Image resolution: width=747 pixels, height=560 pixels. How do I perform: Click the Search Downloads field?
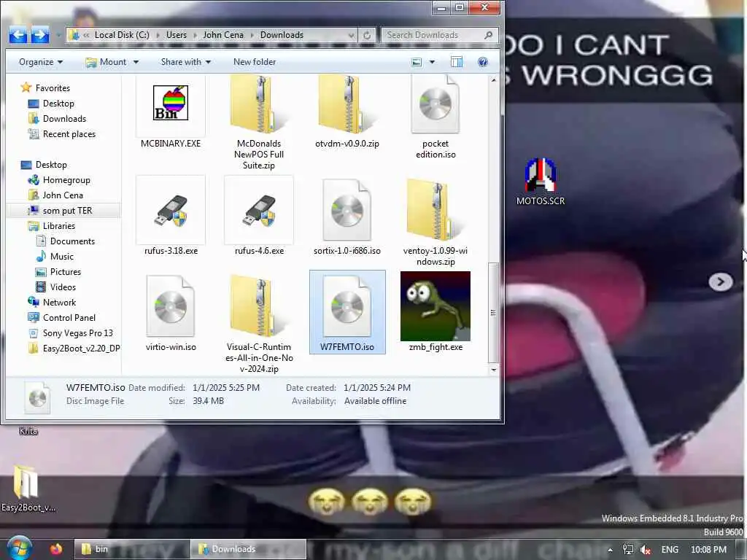(x=439, y=35)
